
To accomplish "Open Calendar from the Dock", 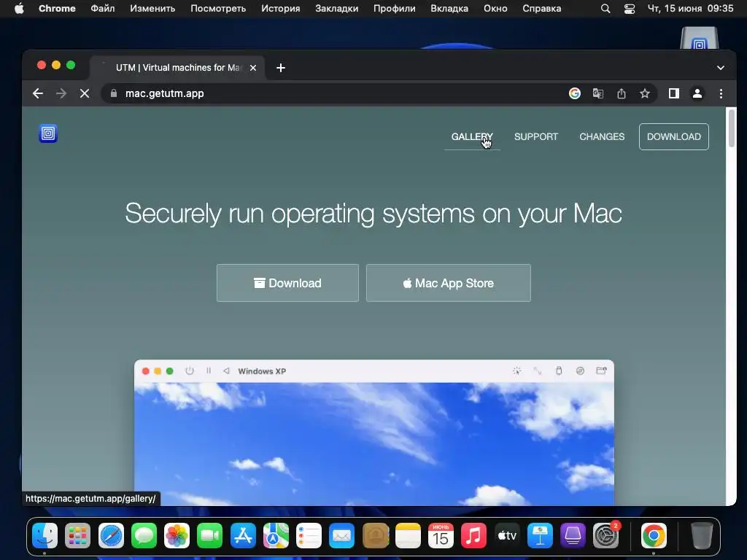I will click(441, 536).
